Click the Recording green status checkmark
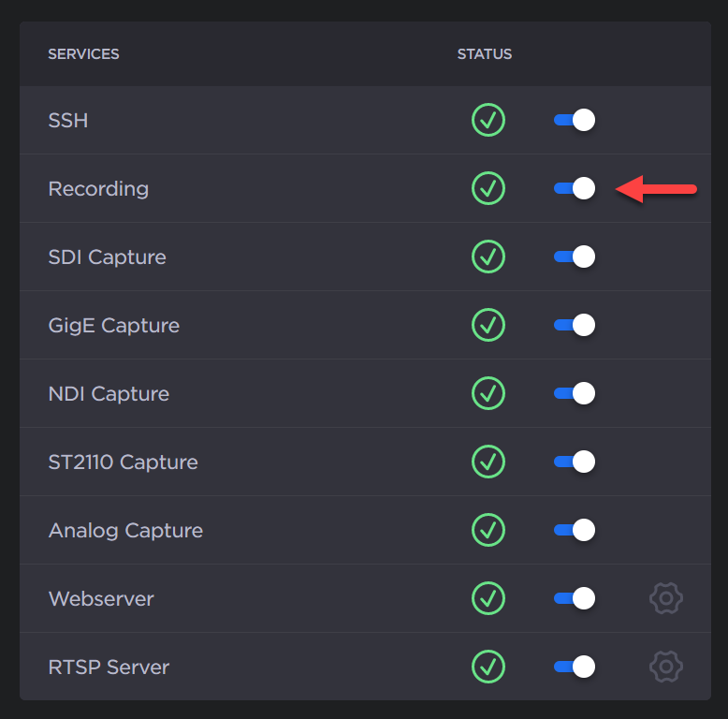 [488, 188]
